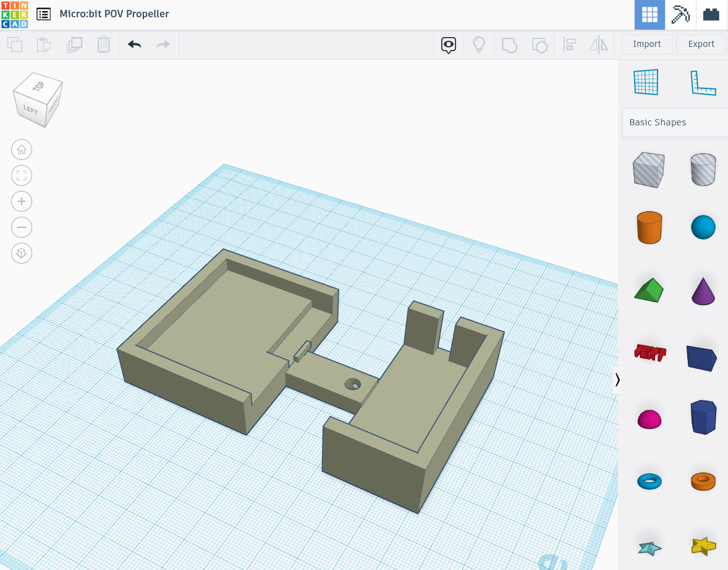Screen dimensions: 728x570
Task: Undo the last action
Action: click(x=134, y=44)
